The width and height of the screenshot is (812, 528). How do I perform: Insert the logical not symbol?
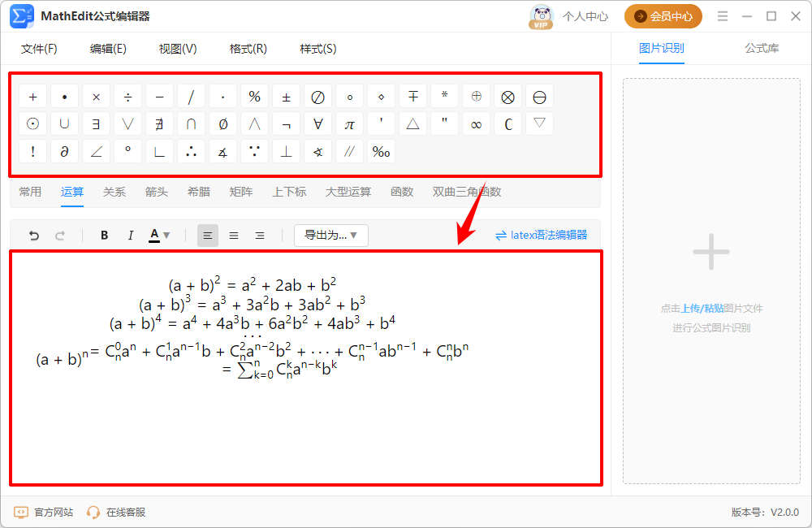click(286, 124)
